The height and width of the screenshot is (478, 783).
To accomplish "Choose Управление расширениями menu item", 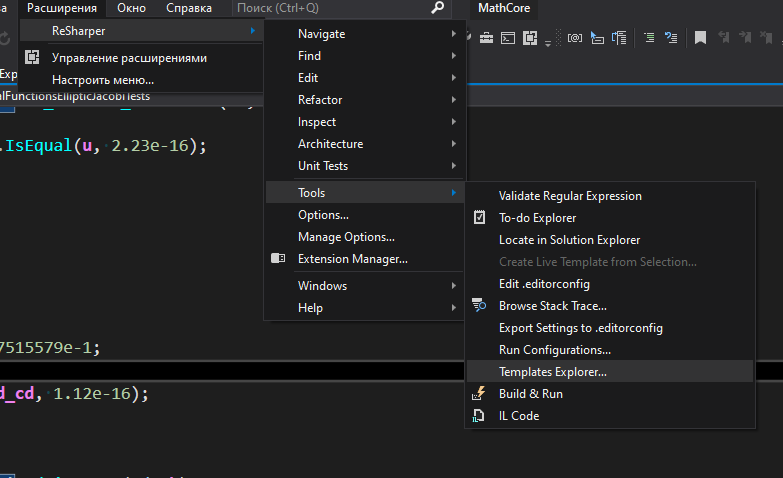I will 141,58.
